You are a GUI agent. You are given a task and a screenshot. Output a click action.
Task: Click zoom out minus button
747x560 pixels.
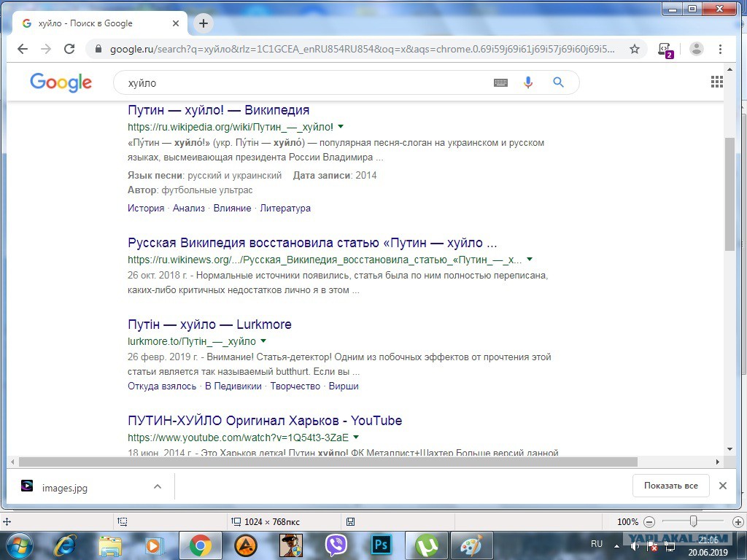pyautogui.click(x=649, y=522)
